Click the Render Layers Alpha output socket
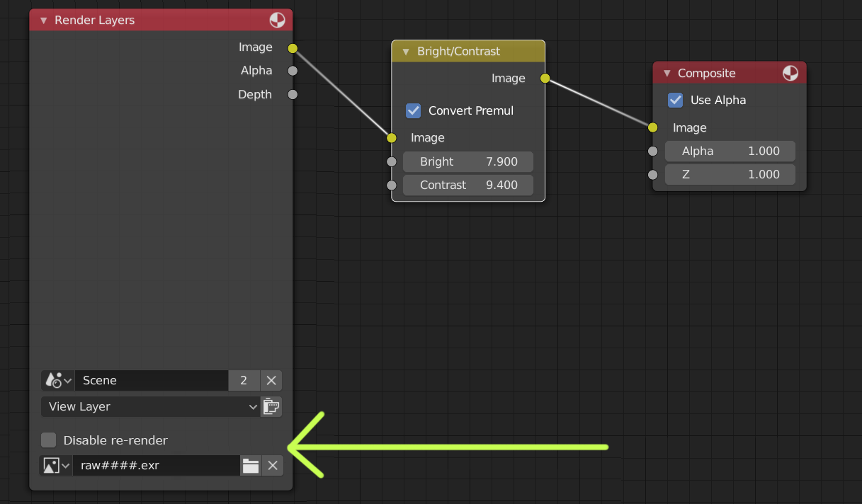The width and height of the screenshot is (862, 504). tap(293, 71)
